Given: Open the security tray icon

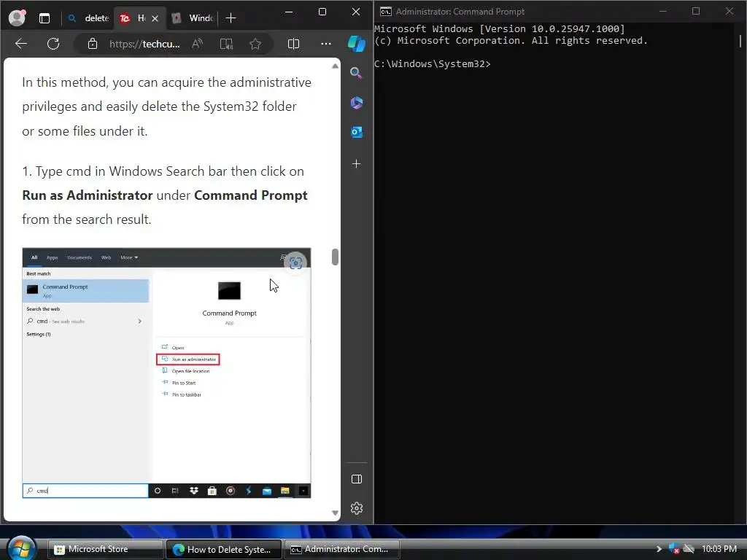Looking at the screenshot, I should click(674, 549).
